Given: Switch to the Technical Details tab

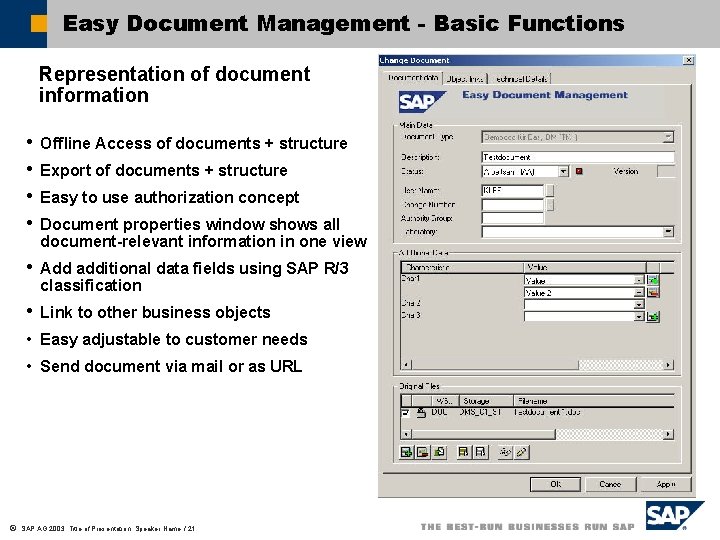Looking at the screenshot, I should tap(519, 79).
